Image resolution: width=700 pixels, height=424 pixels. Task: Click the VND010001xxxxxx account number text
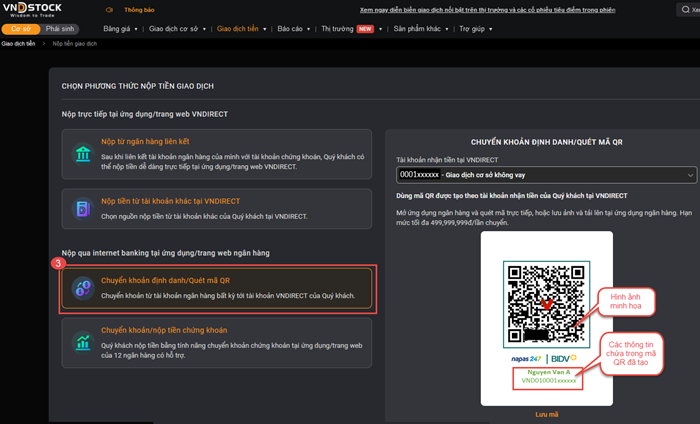549,381
